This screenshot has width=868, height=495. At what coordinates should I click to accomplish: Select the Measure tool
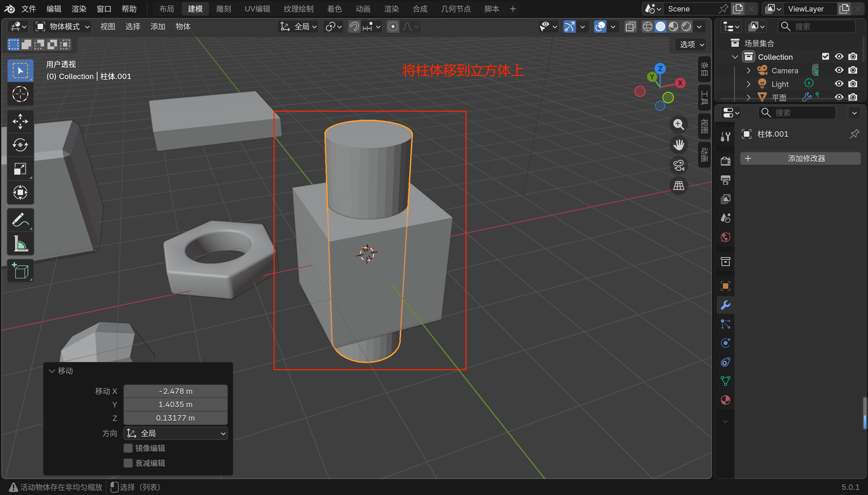pyautogui.click(x=20, y=244)
